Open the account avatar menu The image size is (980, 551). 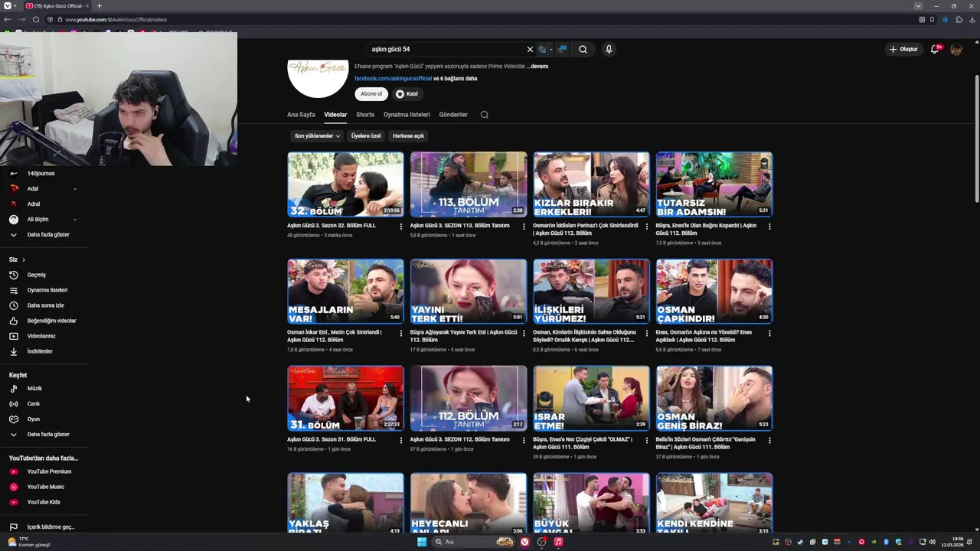[956, 49]
